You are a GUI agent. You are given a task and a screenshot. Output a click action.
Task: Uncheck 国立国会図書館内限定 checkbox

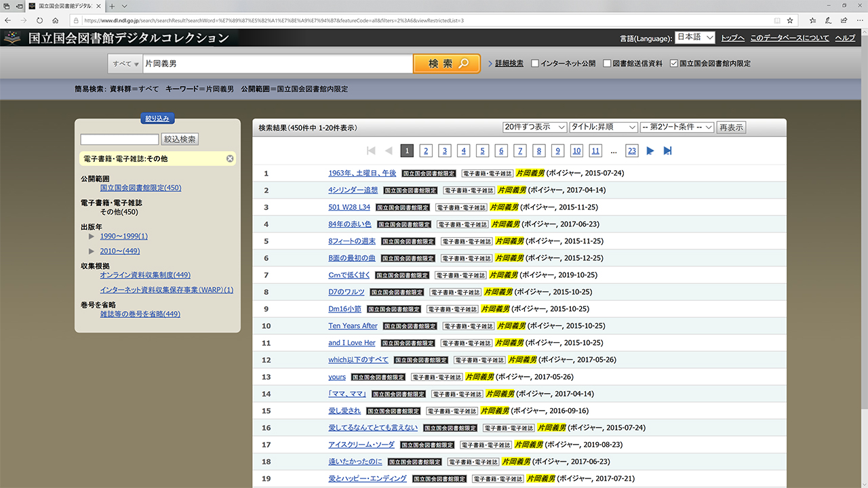coord(673,64)
